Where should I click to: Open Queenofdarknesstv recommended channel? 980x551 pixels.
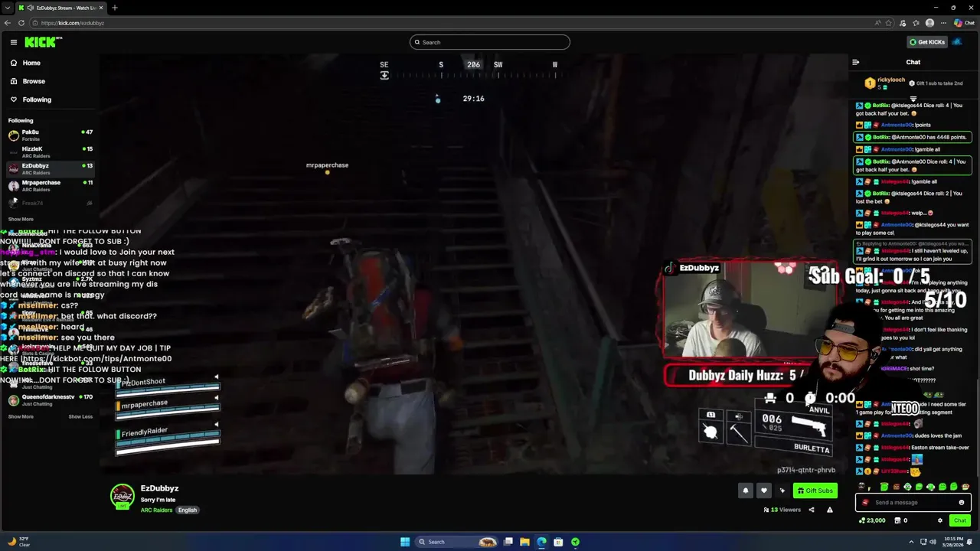(x=50, y=399)
